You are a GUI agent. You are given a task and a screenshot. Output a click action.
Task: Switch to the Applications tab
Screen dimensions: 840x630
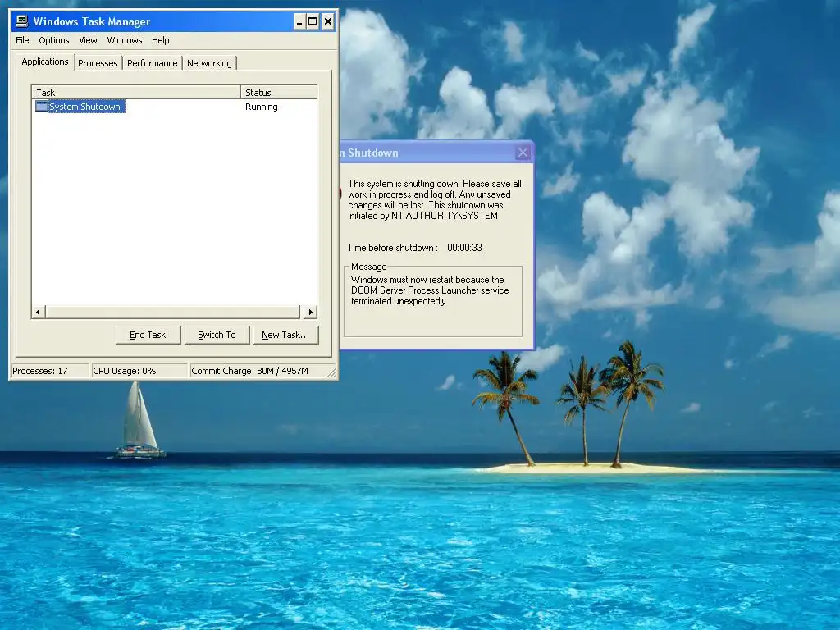(x=45, y=62)
